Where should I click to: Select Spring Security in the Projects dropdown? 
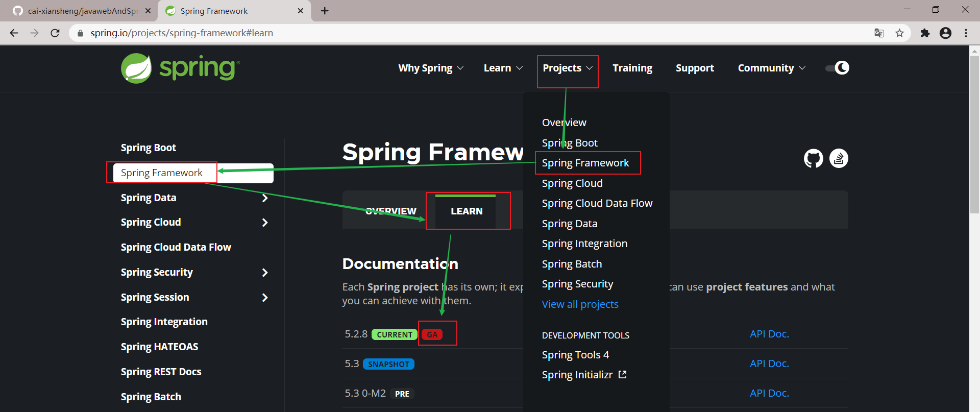click(x=577, y=284)
